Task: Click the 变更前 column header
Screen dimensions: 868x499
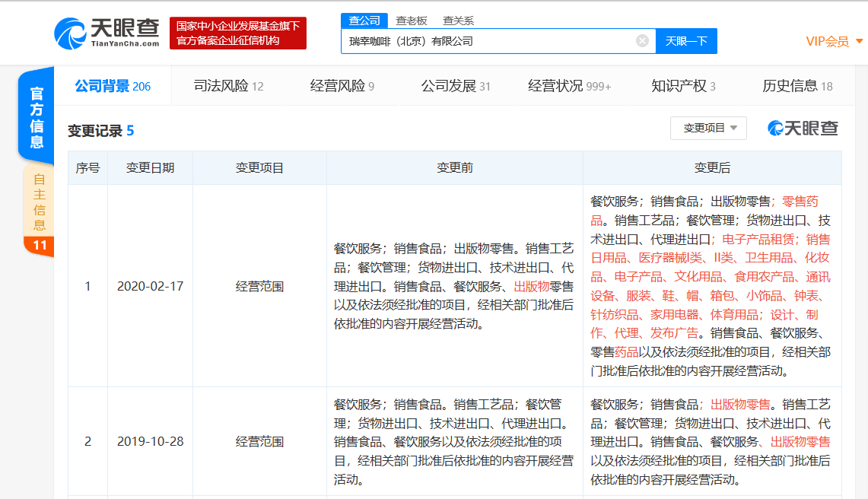Action: 454,168
